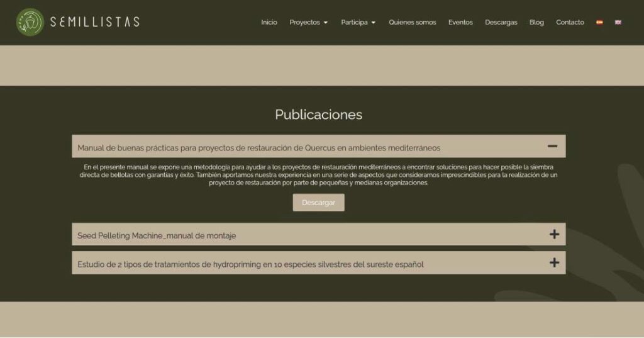Screen dimensions: 644x338
Task: Expand Estudio de 2 tipos de tratamientos
Action: click(x=319, y=262)
